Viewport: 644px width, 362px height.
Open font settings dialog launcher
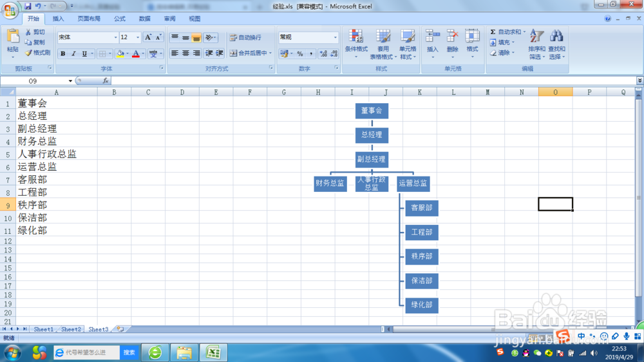coord(162,68)
